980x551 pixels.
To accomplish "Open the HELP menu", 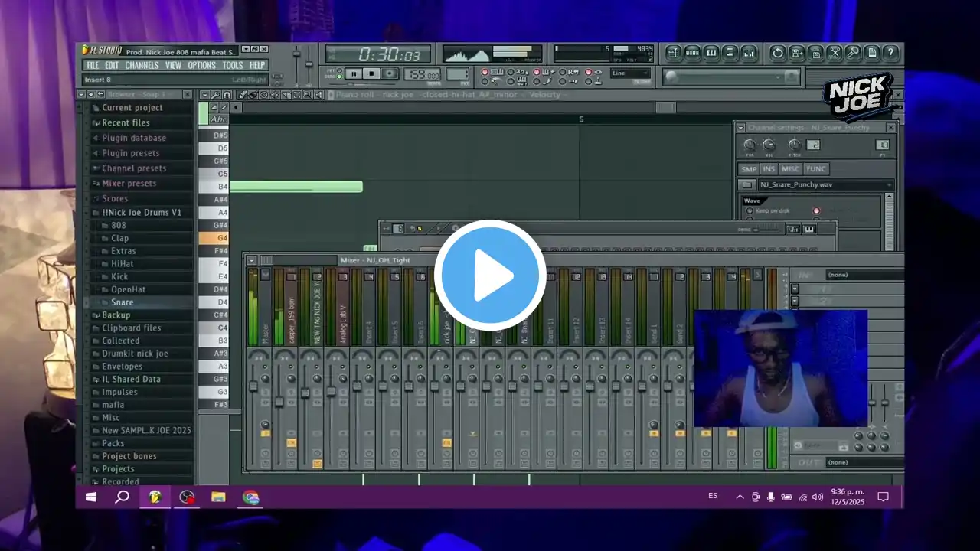I will pyautogui.click(x=257, y=66).
